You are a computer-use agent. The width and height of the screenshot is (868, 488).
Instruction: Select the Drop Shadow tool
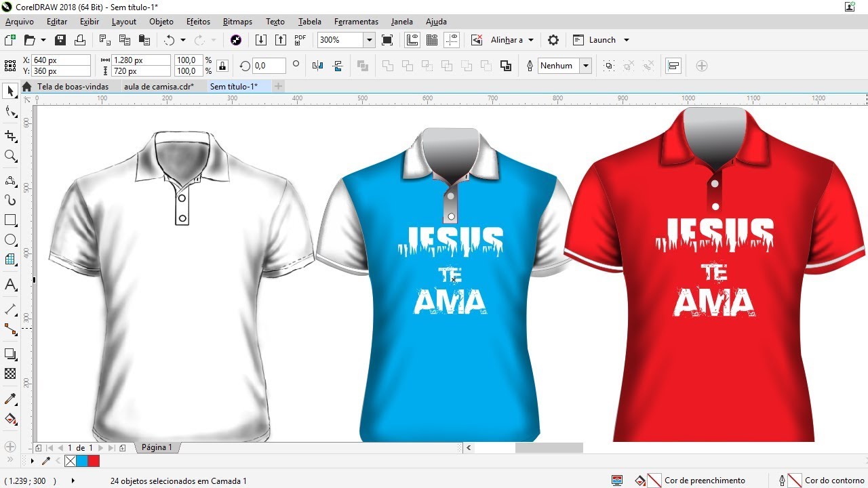pyautogui.click(x=10, y=354)
